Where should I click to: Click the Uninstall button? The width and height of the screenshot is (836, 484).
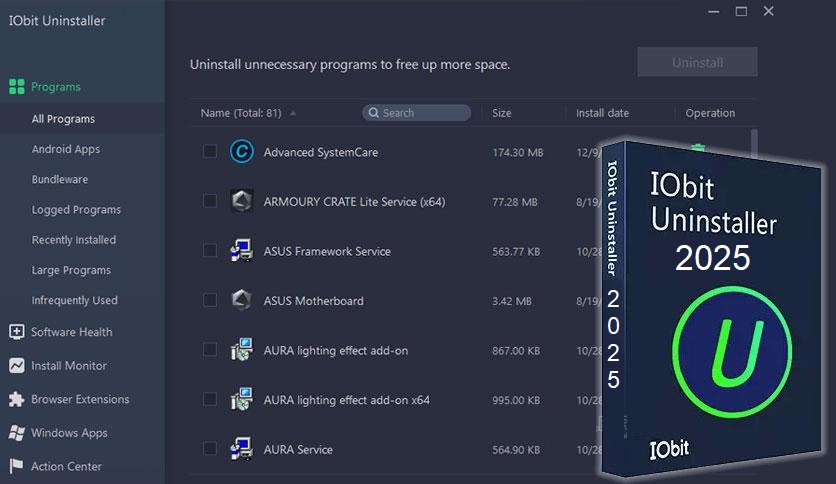pyautogui.click(x=697, y=62)
